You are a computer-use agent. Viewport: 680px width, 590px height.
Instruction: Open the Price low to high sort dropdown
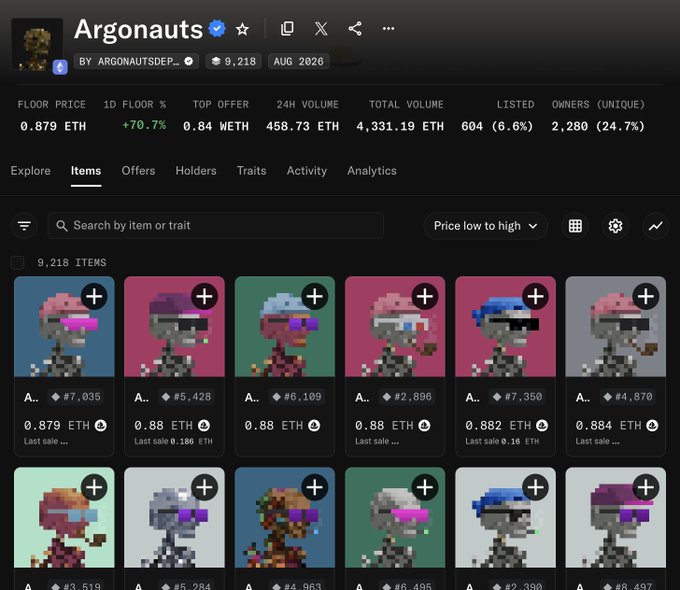pyautogui.click(x=485, y=226)
